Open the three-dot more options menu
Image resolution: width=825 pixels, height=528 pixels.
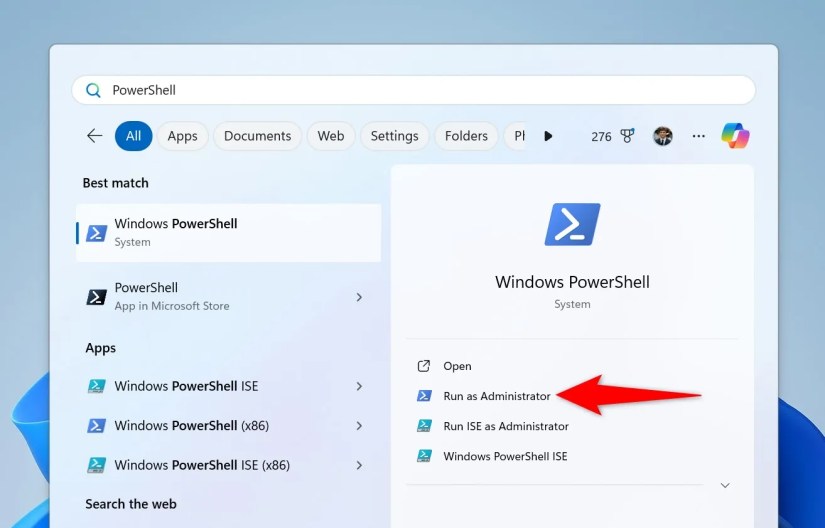coord(699,136)
